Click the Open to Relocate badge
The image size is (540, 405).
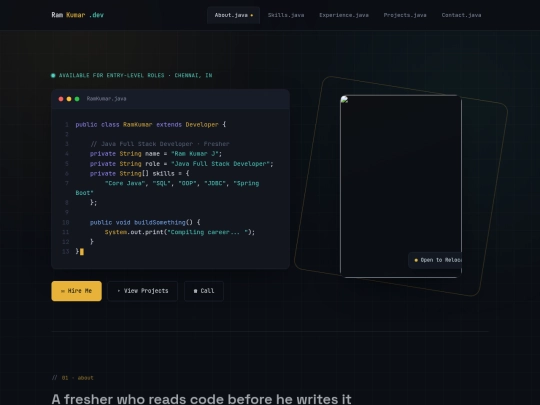click(x=435, y=260)
